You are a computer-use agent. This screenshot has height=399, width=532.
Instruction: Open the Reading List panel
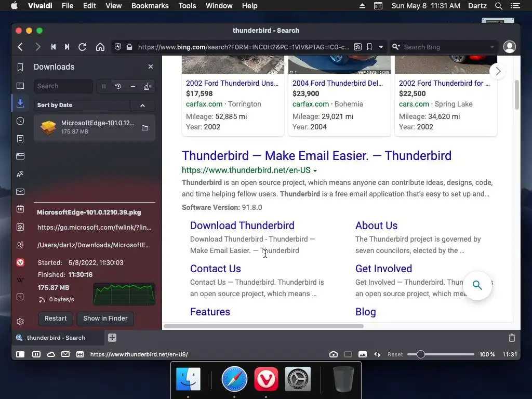pyautogui.click(x=20, y=86)
